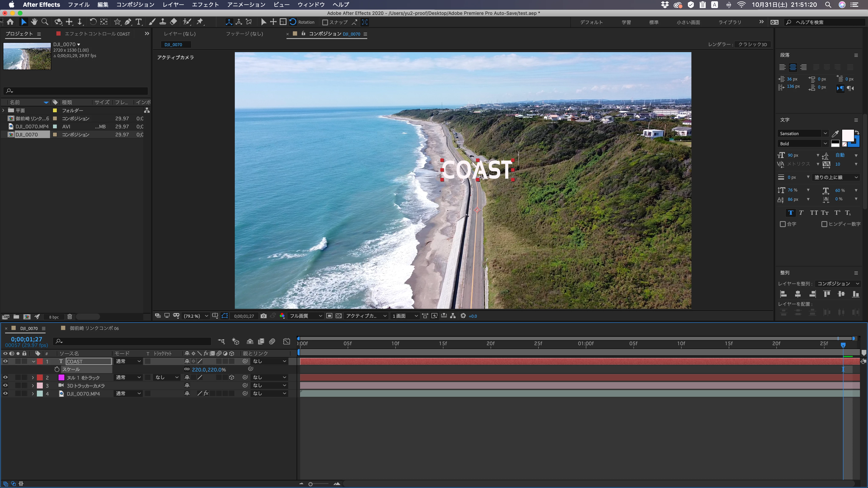Open the フル画質 resolution dropdown
Screen dimensions: 868x488
[306, 316]
